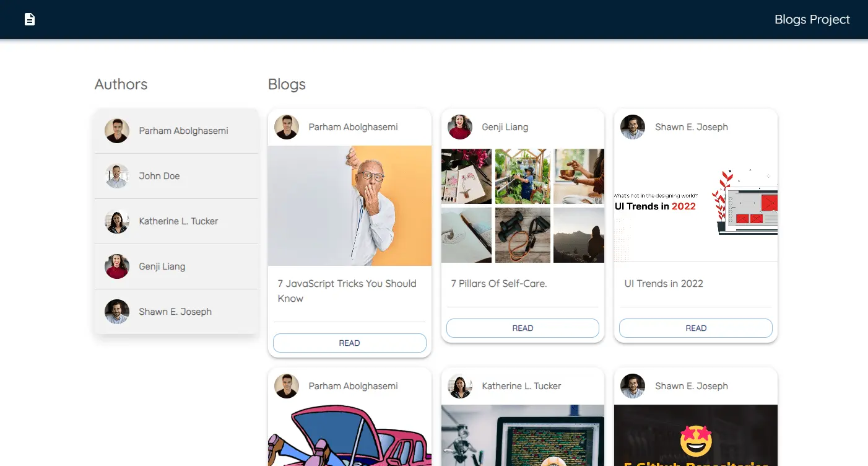Click the title 7 Pillars Of Self-Care.
Viewport: 868px width, 466px height.
click(499, 283)
